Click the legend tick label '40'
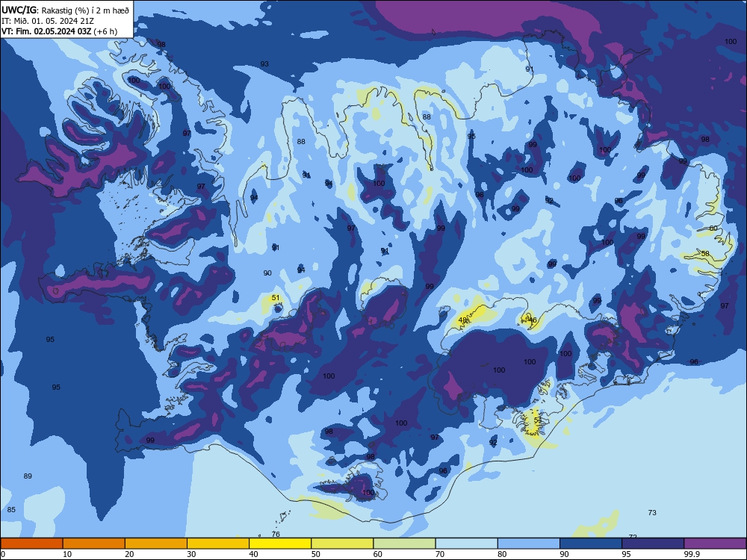Screen dimensions: 747x560 [253, 554]
